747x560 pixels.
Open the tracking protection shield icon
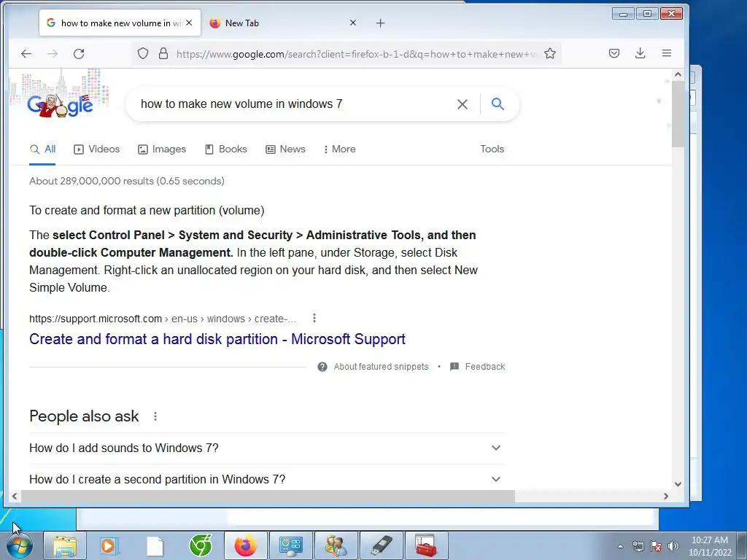(x=143, y=53)
